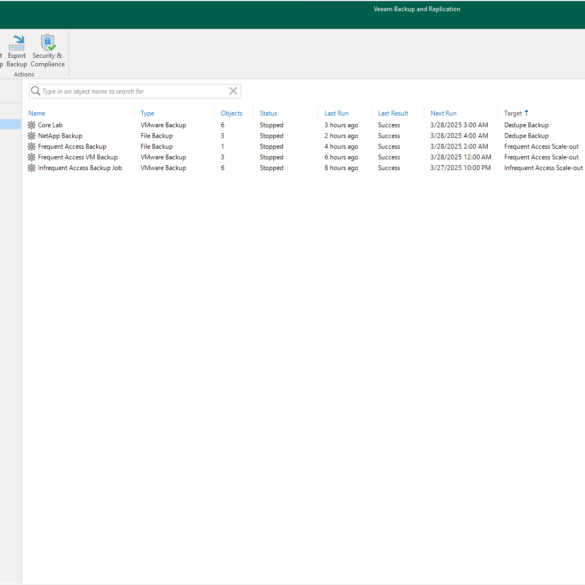Click '2 hours ago' last run cell
The height and width of the screenshot is (585, 585).
(x=341, y=136)
